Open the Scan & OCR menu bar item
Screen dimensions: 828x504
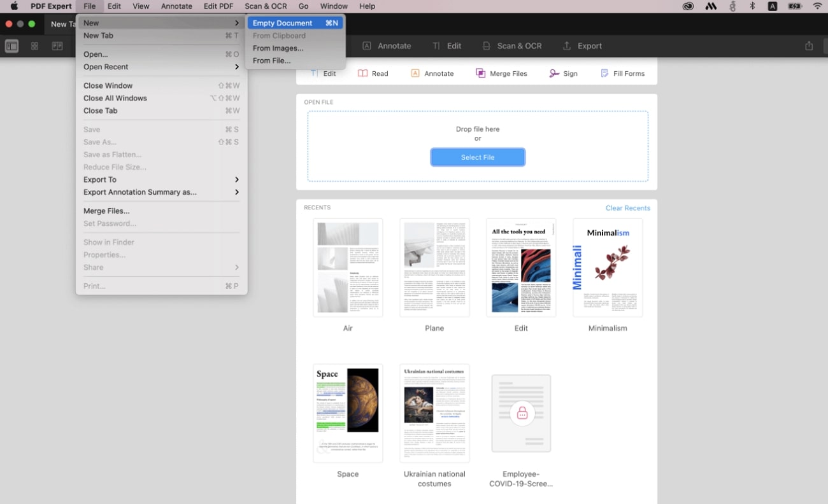(x=266, y=6)
